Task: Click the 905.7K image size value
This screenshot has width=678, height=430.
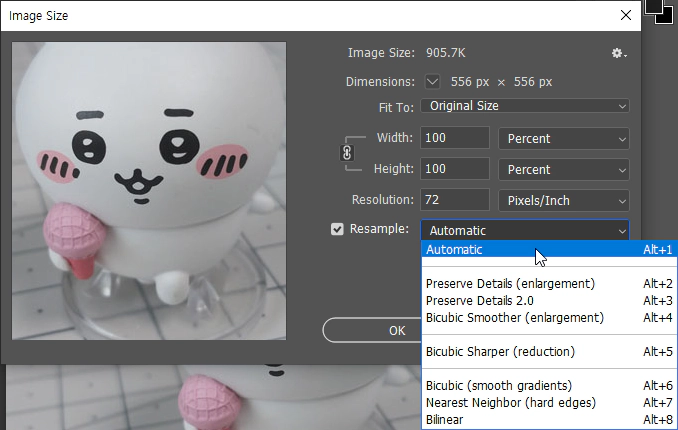Action: point(445,53)
